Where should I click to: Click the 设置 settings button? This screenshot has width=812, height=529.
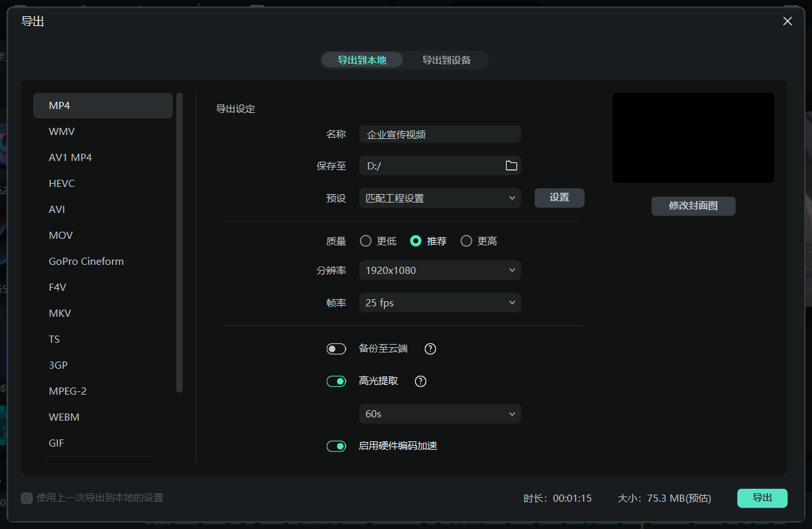[x=559, y=198]
